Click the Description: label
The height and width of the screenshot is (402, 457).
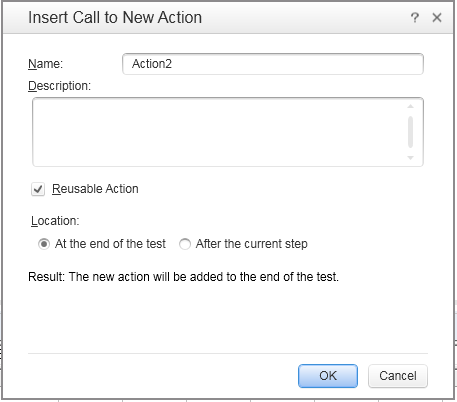(x=60, y=86)
